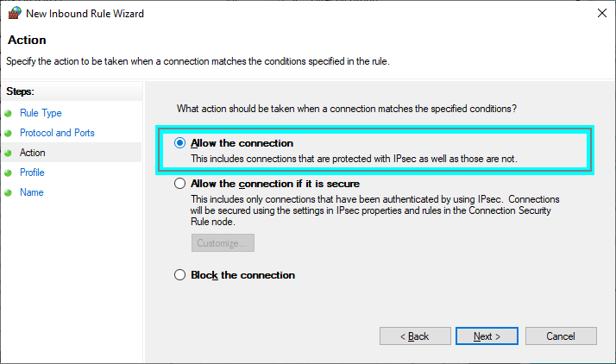Screen dimensions: 616x364
Task: Open the Protocol and Ports step label
Action: [57, 133]
